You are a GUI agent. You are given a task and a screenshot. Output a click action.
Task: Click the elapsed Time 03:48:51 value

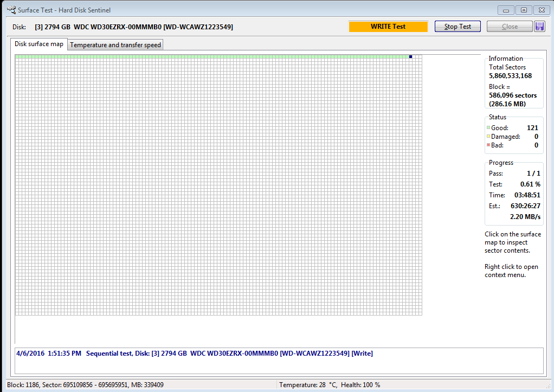tap(527, 195)
